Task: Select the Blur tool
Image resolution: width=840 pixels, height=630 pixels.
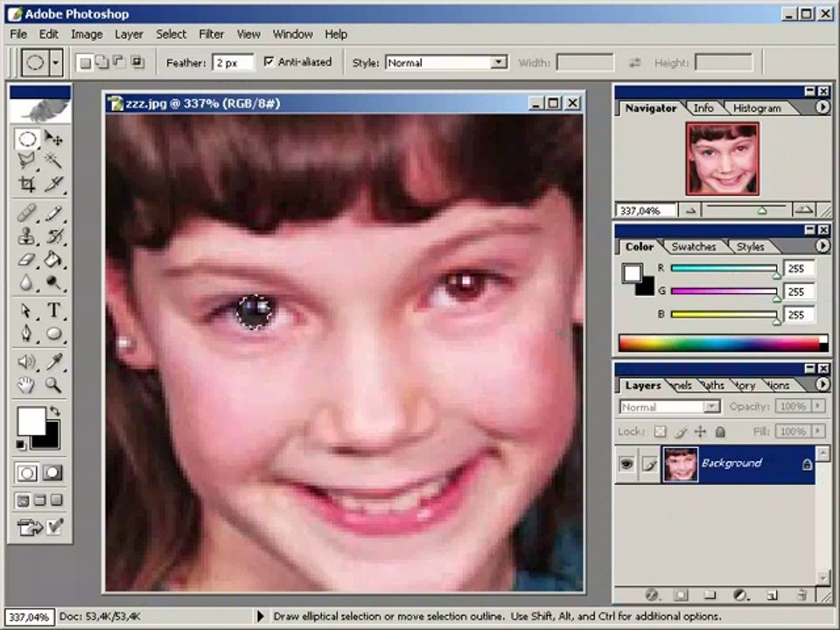Action: coord(27,282)
